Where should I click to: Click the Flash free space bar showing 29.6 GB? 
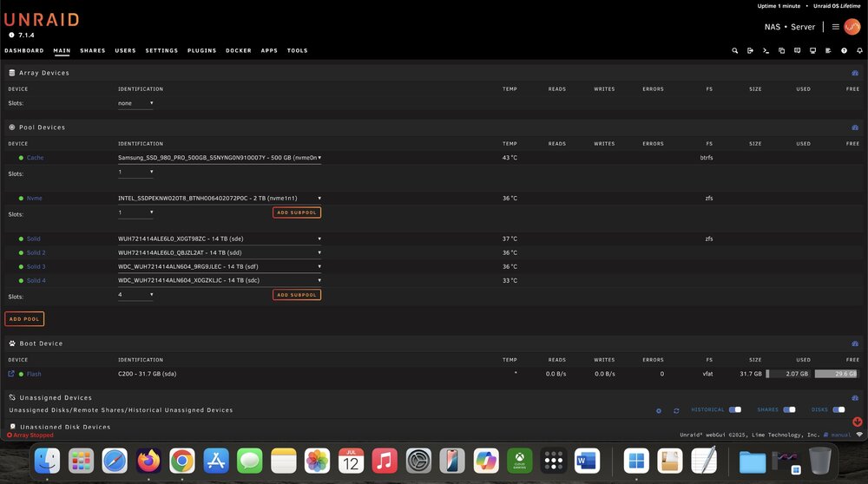(x=836, y=374)
